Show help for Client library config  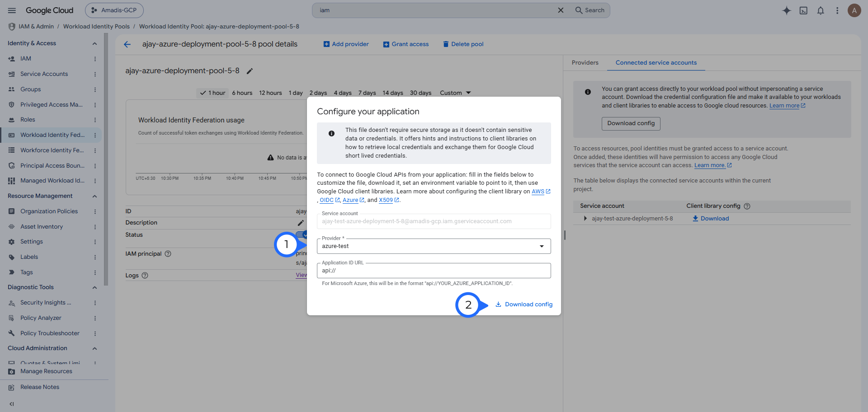pyautogui.click(x=747, y=206)
